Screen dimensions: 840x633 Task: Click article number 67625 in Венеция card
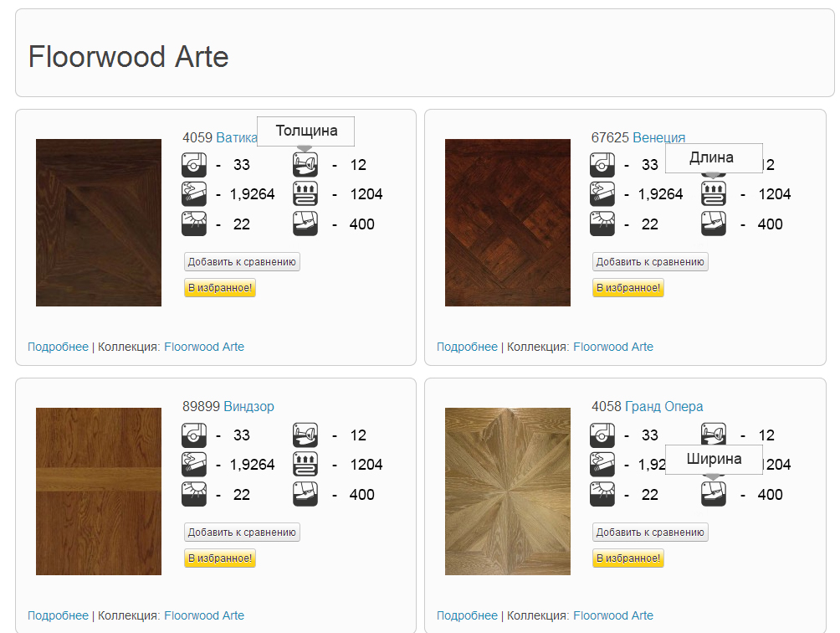[610, 138]
